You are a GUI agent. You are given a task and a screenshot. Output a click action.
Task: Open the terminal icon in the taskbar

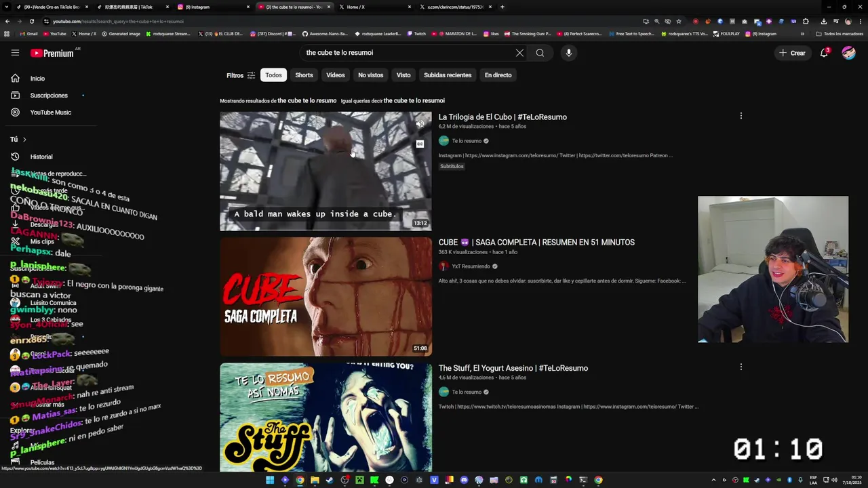pos(583,480)
